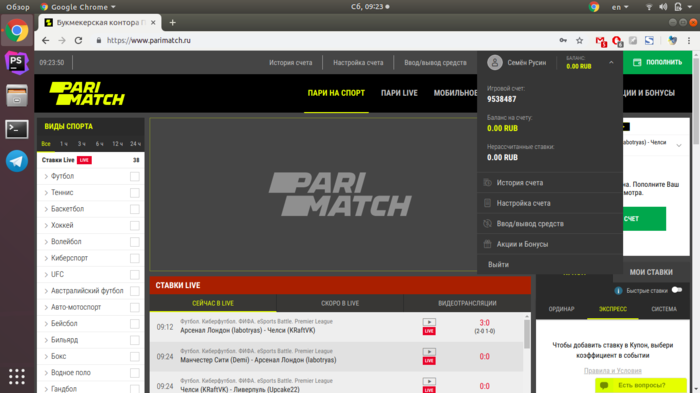Collapse the account balance dropdown chevron
Viewport: 700px width, 393px height.
pyautogui.click(x=611, y=63)
